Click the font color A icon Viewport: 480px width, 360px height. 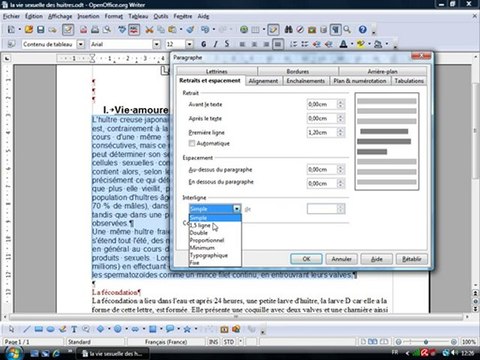343,44
